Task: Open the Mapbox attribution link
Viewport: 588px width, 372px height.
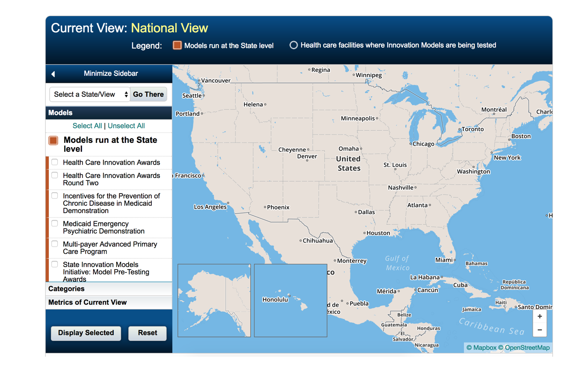Action: point(482,348)
